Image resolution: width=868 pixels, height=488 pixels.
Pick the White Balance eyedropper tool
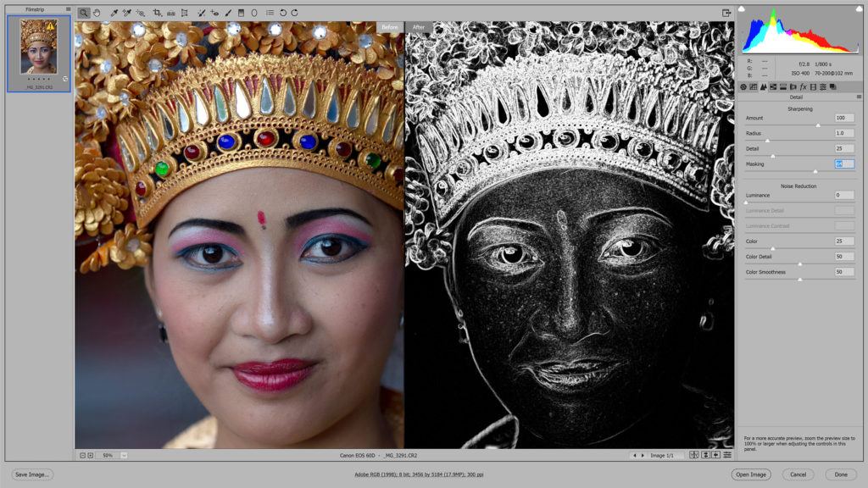(x=114, y=13)
